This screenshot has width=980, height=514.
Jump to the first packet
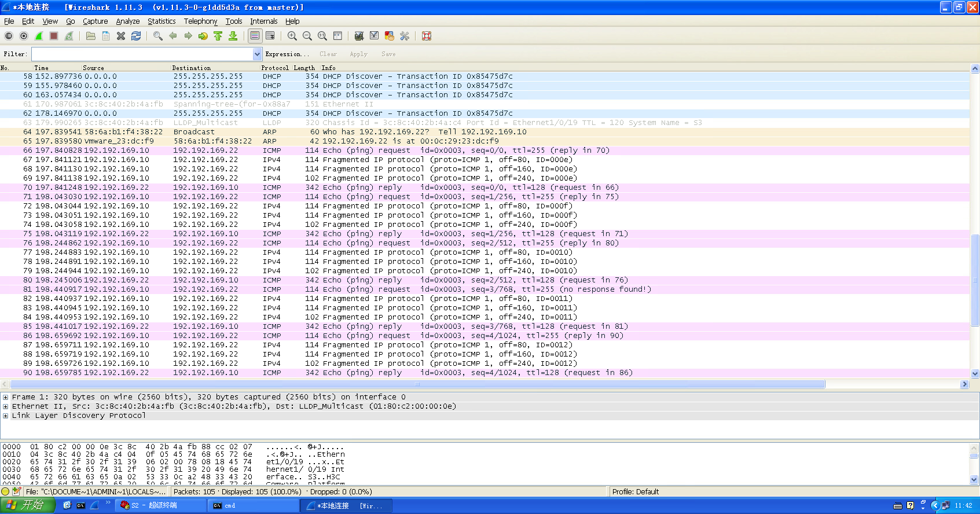(218, 36)
